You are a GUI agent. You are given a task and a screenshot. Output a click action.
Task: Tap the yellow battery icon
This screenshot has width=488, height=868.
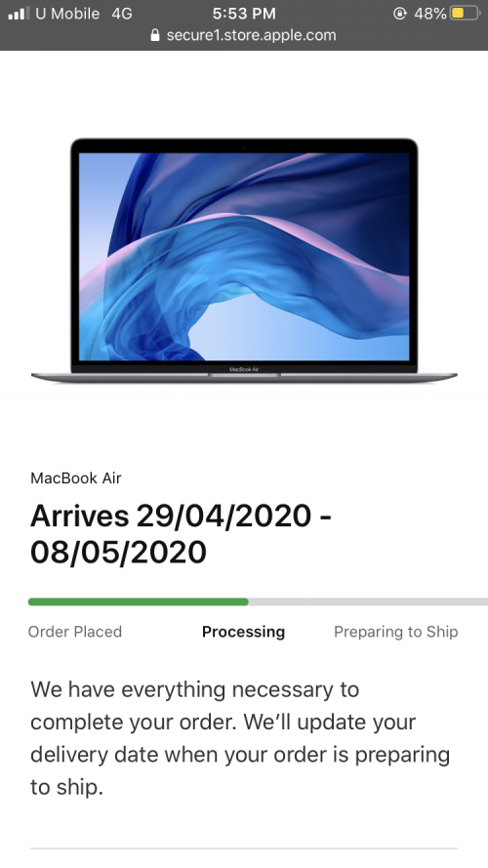coord(465,14)
